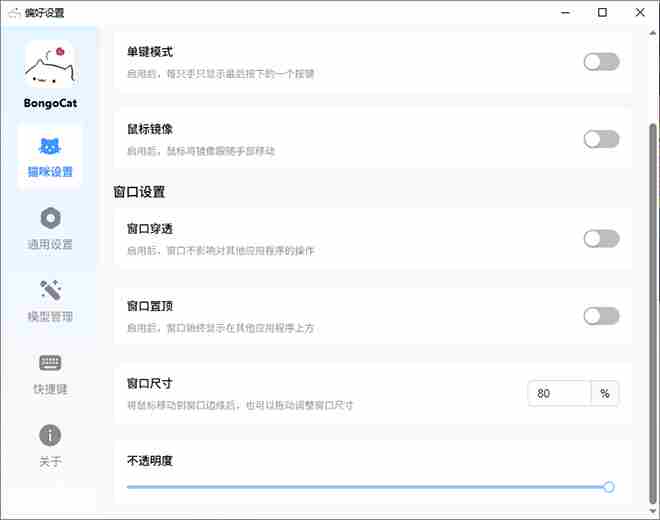The height and width of the screenshot is (520, 660).
Task: Click the 不透明度 title text
Action: (150, 461)
